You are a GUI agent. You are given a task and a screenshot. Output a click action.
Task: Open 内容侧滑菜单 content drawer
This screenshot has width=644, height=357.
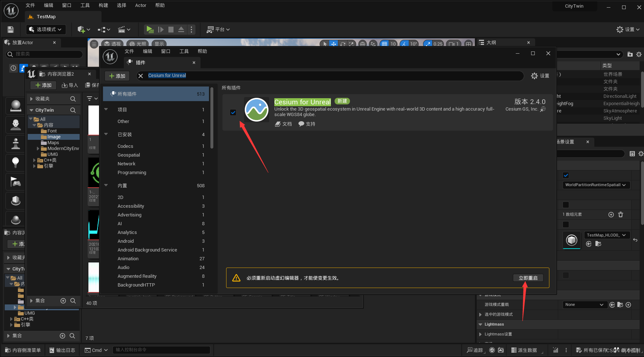23,350
